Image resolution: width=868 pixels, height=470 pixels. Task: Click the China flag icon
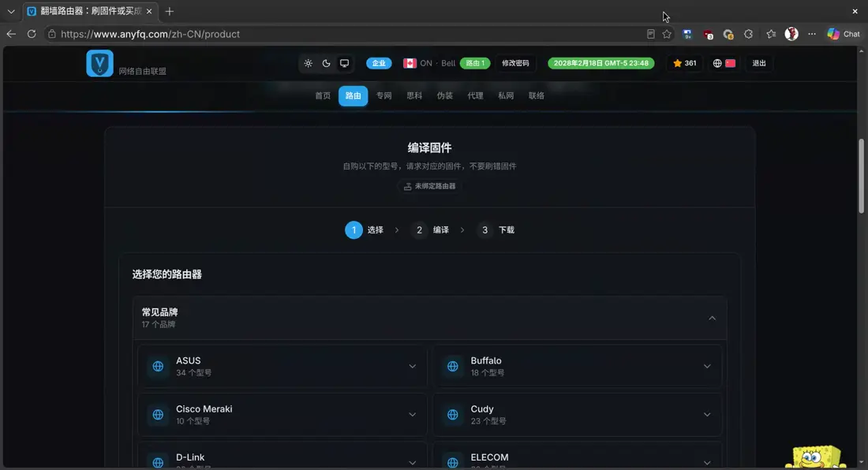tap(730, 63)
